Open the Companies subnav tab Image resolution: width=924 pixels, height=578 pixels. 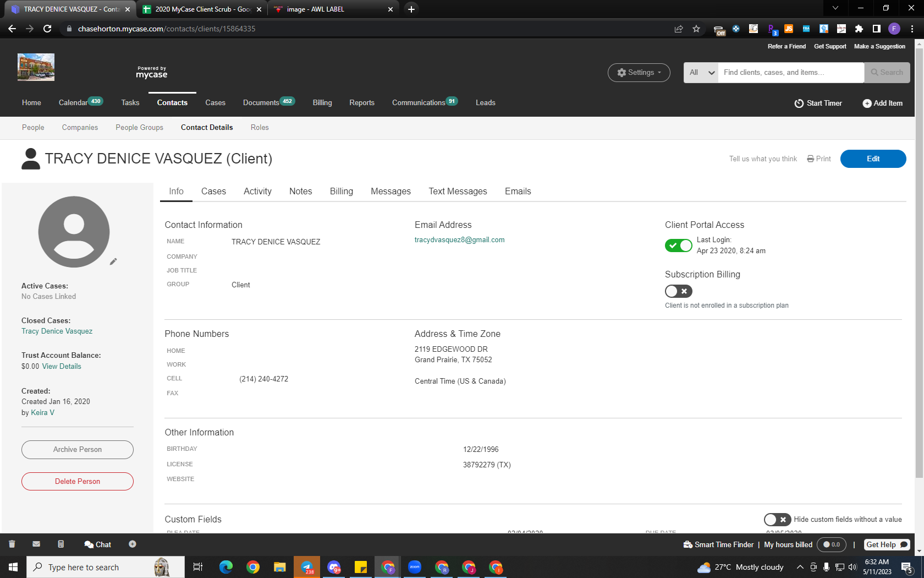click(80, 128)
